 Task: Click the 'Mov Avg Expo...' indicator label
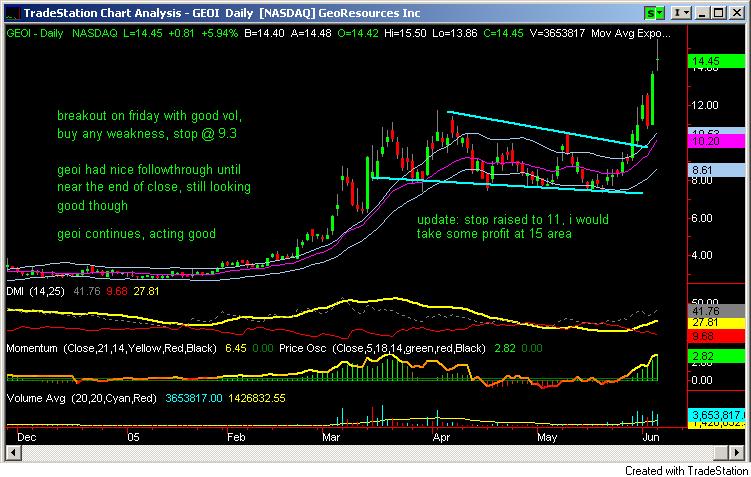pos(631,34)
